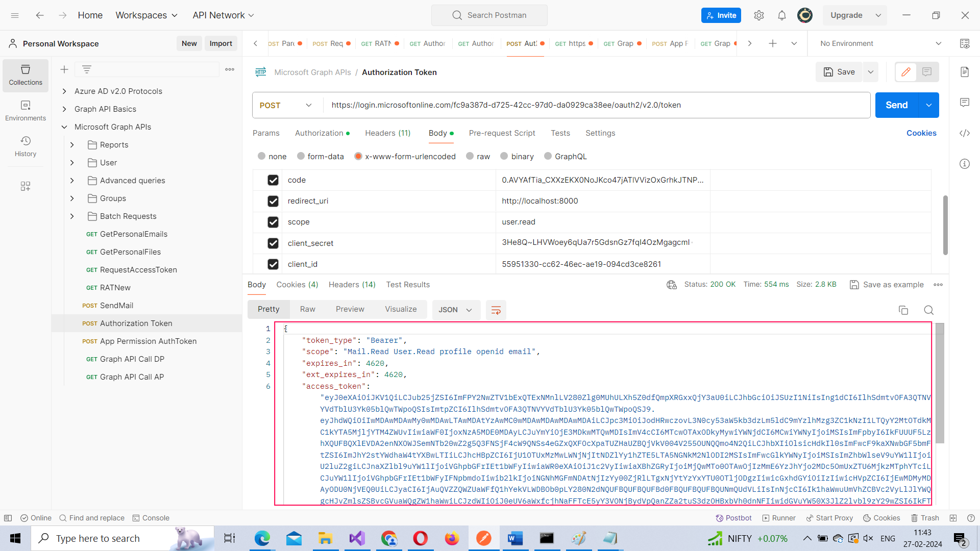Click the Windows Start button
Viewport: 980px width, 551px height.
coord(15,538)
